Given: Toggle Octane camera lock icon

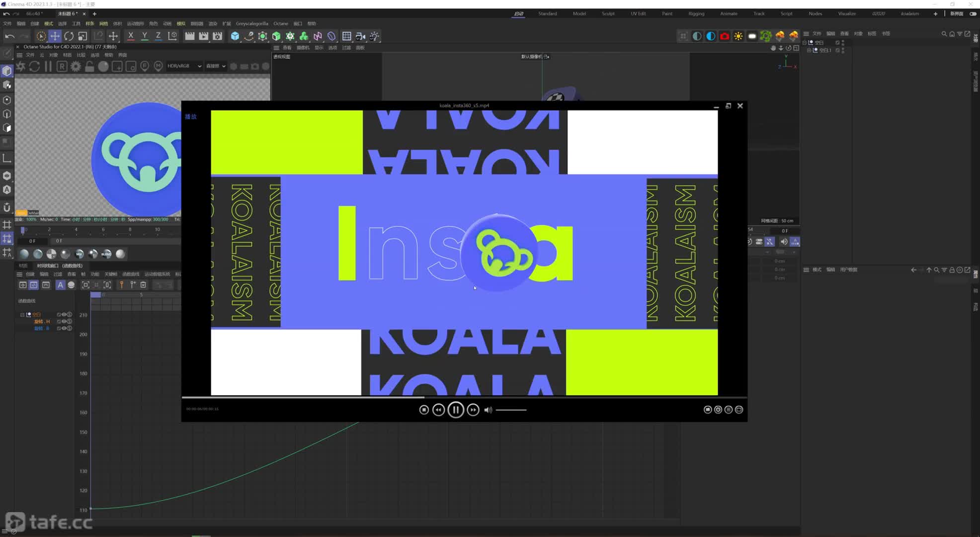Looking at the screenshot, I should click(x=89, y=66).
